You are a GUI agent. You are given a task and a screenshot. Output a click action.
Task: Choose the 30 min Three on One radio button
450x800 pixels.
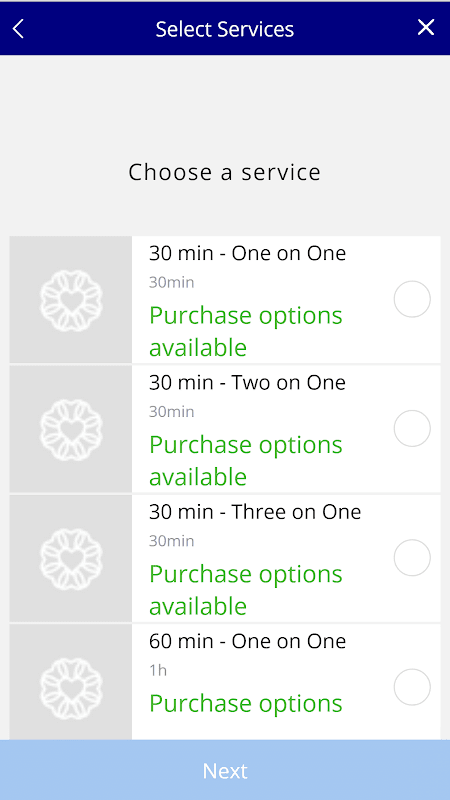pos(412,558)
